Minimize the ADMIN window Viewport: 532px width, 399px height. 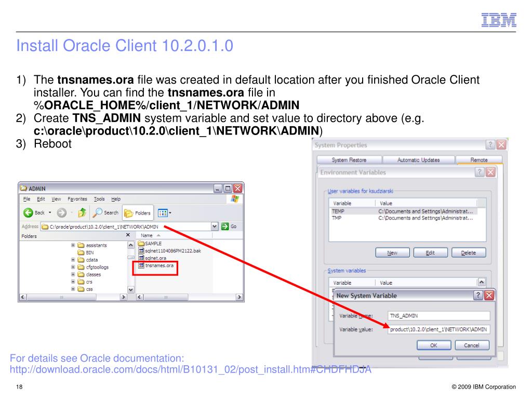[x=218, y=188]
